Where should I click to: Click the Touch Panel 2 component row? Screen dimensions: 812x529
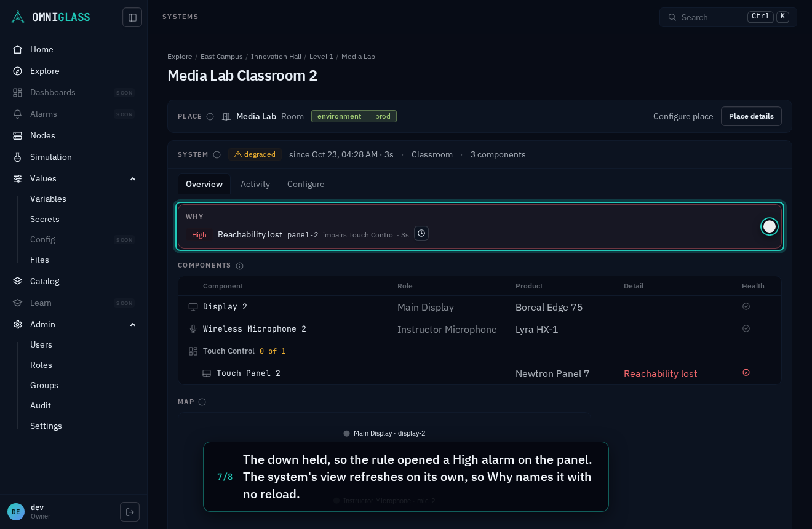point(480,373)
